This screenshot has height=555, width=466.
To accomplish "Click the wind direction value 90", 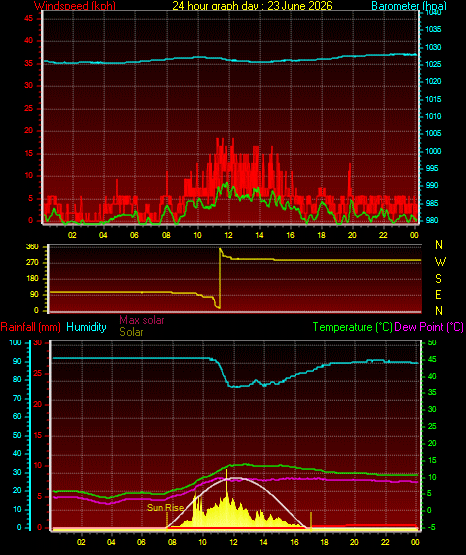I will [34, 294].
